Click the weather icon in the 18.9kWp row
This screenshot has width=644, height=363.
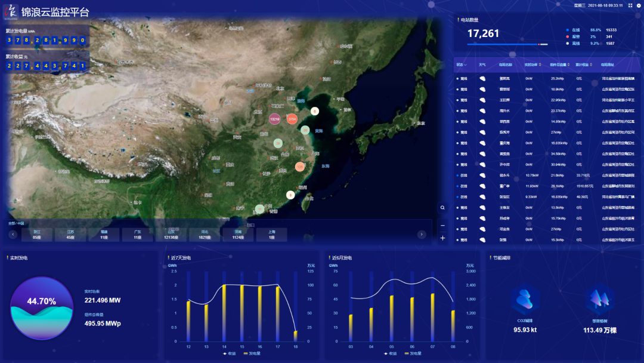(x=482, y=89)
